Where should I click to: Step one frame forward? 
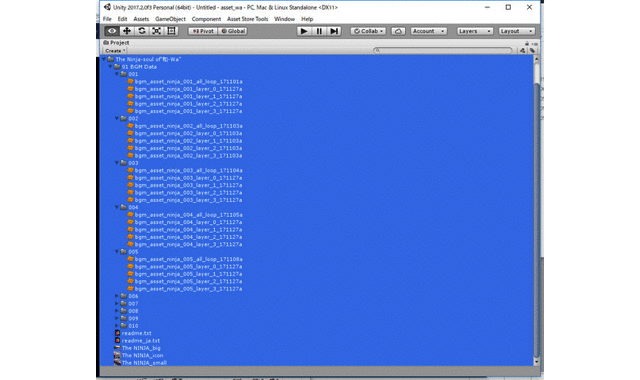point(334,31)
